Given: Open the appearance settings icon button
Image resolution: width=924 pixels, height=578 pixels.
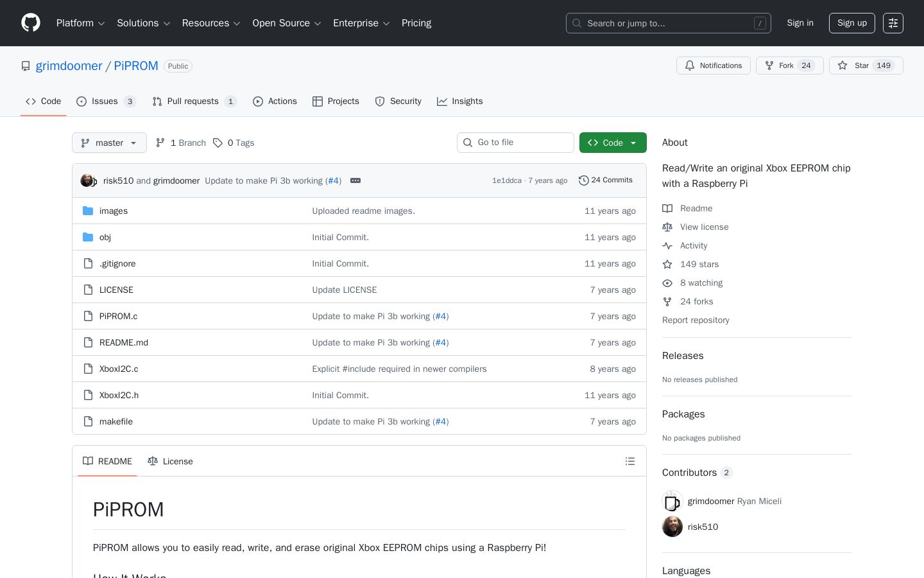Looking at the screenshot, I should point(893,23).
